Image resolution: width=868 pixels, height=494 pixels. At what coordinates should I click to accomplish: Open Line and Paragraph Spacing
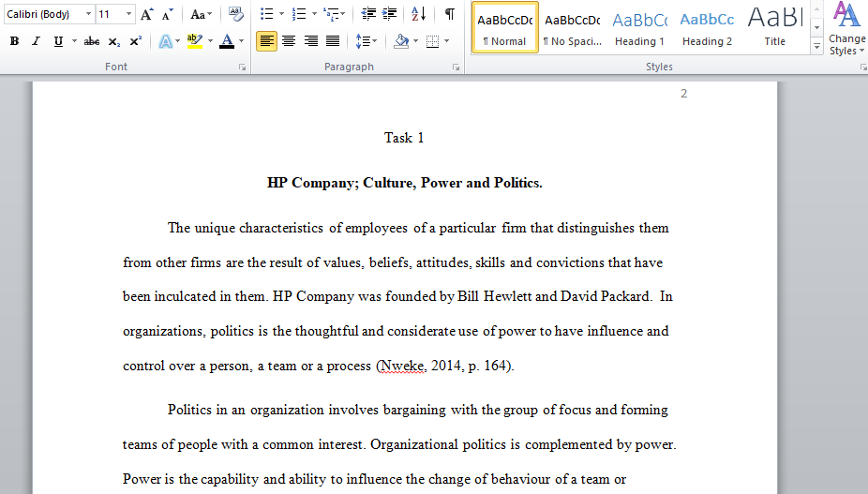pyautogui.click(x=366, y=41)
